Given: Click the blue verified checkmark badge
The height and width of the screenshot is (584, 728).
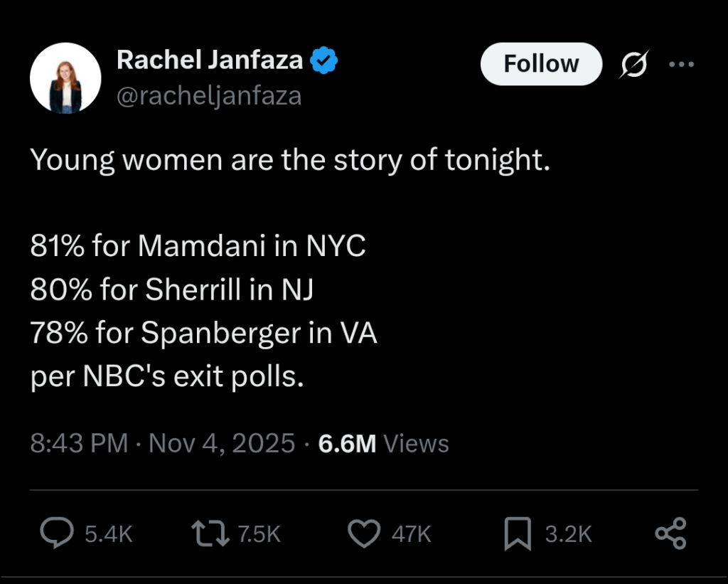Looking at the screenshot, I should click(325, 61).
